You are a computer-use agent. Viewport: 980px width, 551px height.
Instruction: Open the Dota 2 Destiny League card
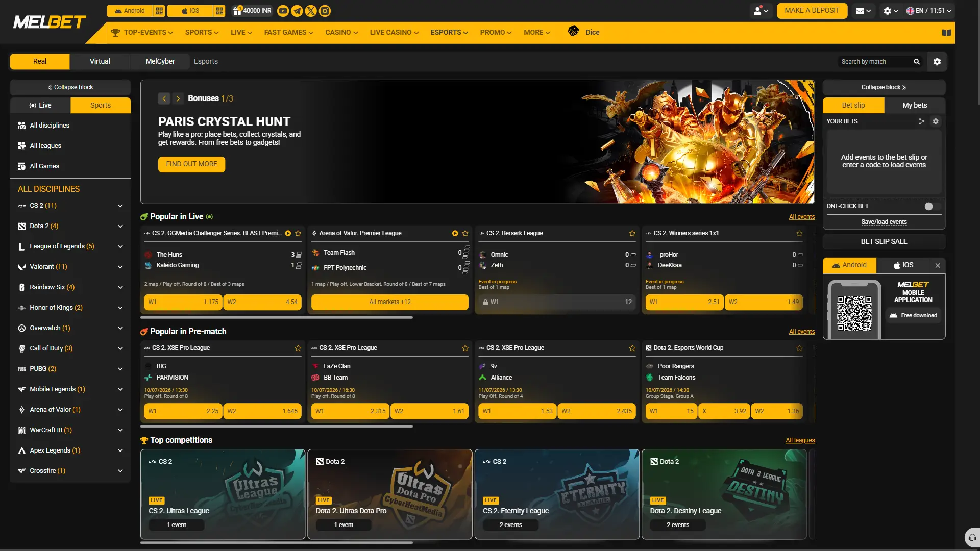pyautogui.click(x=724, y=494)
